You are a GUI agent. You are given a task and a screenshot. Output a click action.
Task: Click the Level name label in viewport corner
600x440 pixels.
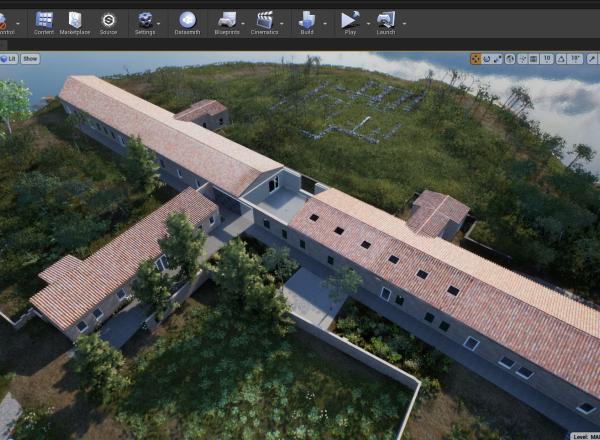(585, 436)
